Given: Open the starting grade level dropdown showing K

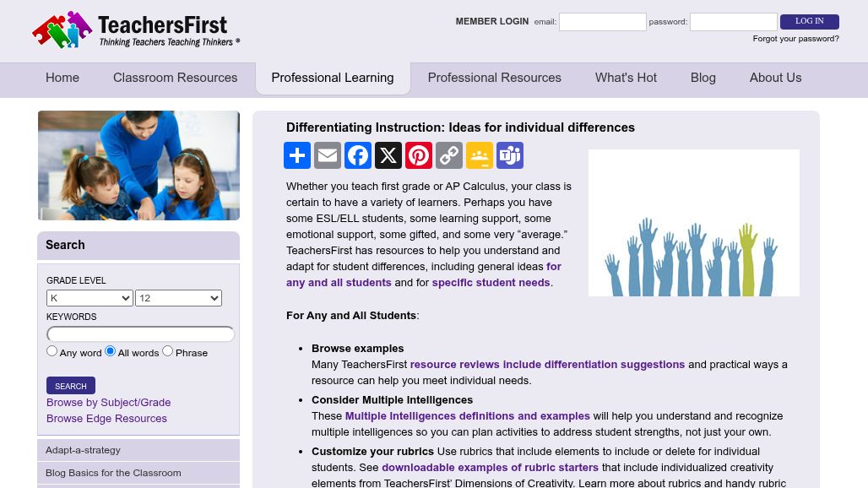Looking at the screenshot, I should point(90,298).
